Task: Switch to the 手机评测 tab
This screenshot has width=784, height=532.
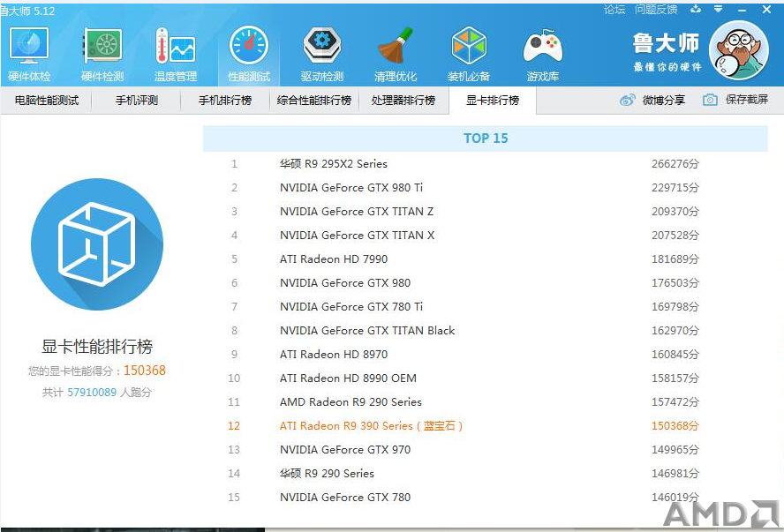Action: (x=137, y=101)
